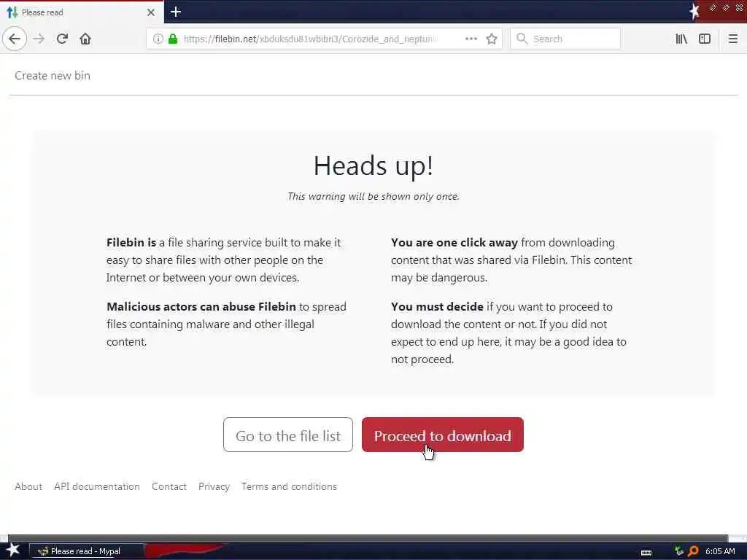
Task: Select the 'Please read' browser tab
Action: tap(82, 12)
